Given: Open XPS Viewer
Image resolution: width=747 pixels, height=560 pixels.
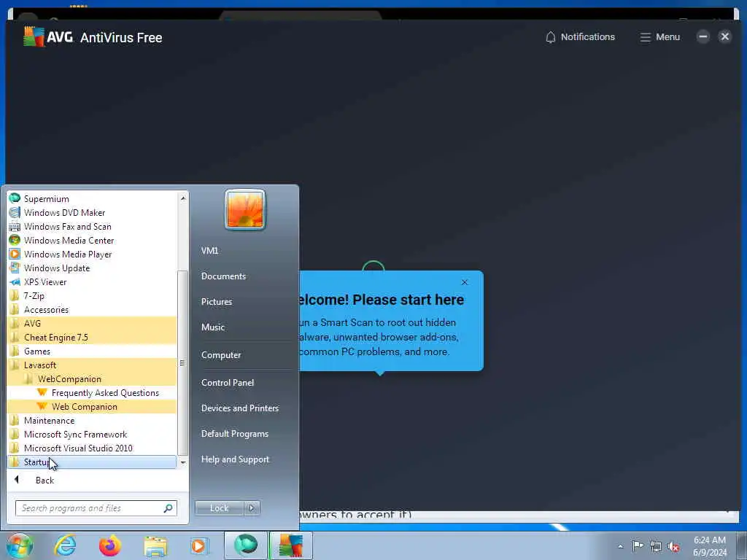Looking at the screenshot, I should click(x=92, y=281).
